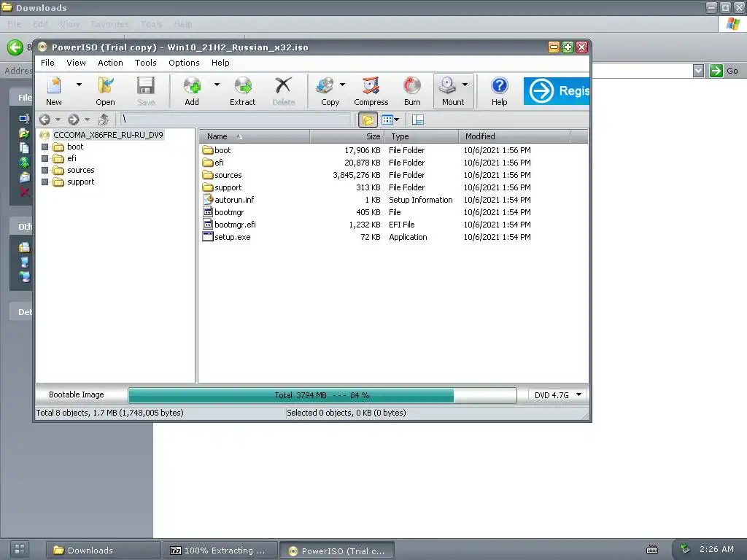Screen dimensions: 747x560
Task: Click the Start button on taskbar
Action: (20, 550)
